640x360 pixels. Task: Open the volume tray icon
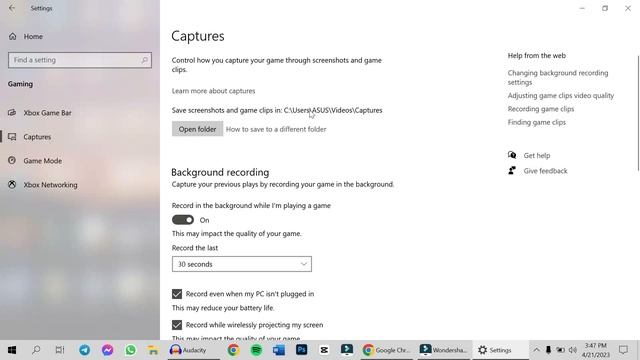click(x=573, y=350)
